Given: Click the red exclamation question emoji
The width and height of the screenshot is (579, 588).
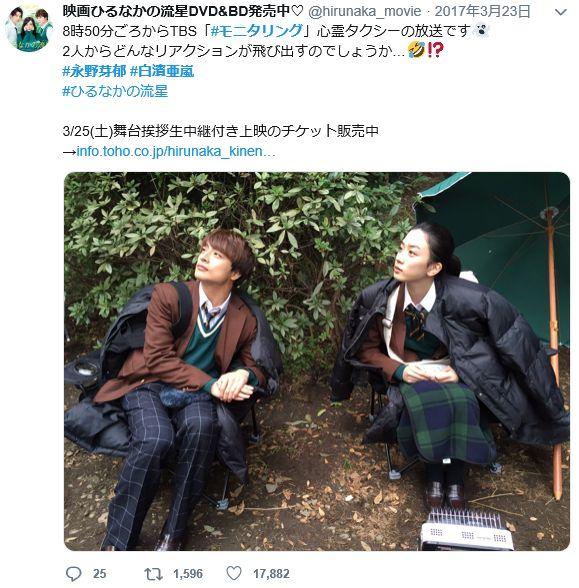Looking at the screenshot, I should (435, 50).
